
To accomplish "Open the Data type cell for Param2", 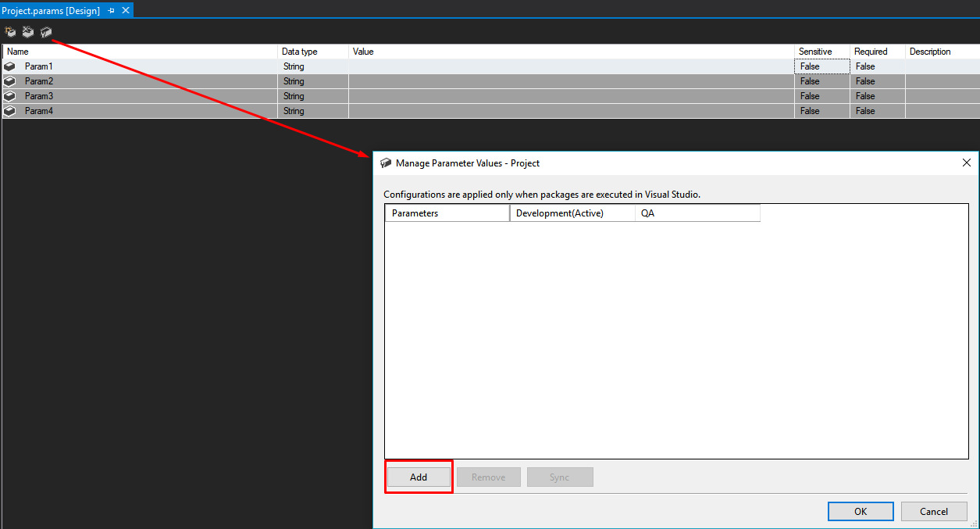I will pos(313,81).
